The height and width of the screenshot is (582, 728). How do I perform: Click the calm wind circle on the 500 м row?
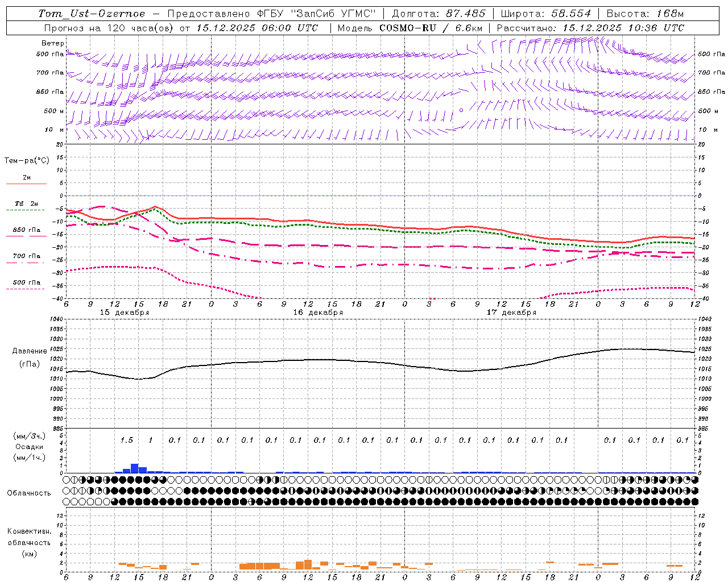[x=461, y=110]
